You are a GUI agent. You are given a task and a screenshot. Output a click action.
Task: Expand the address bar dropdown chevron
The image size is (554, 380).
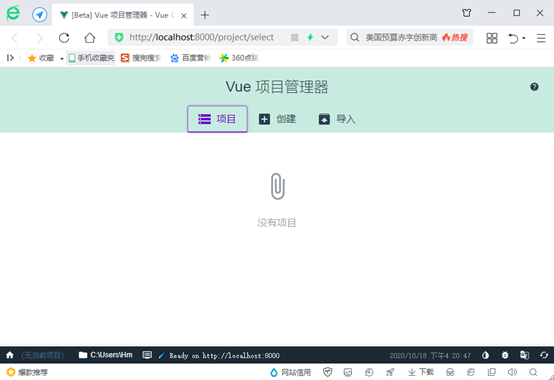pos(325,37)
